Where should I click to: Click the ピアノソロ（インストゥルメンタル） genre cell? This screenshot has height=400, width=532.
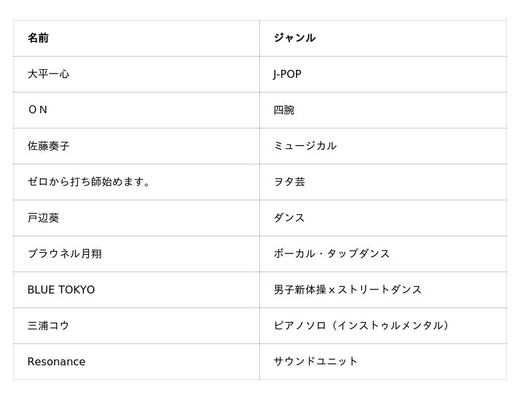point(363,325)
